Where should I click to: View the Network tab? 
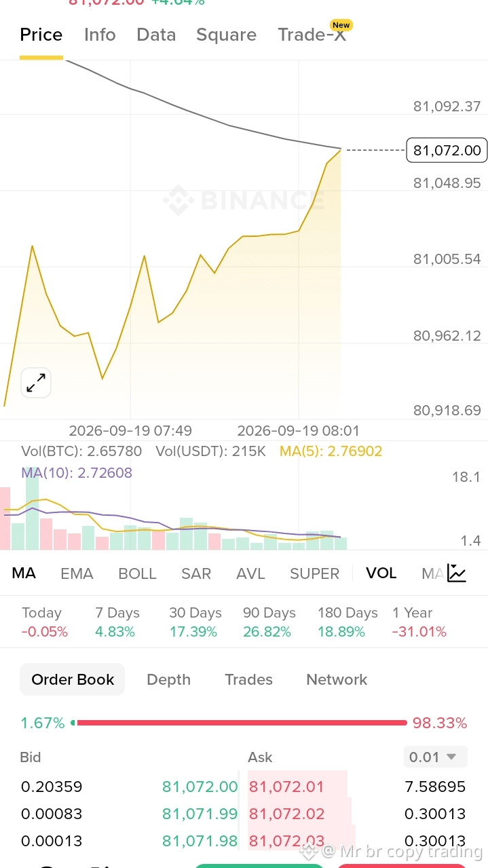click(x=337, y=679)
